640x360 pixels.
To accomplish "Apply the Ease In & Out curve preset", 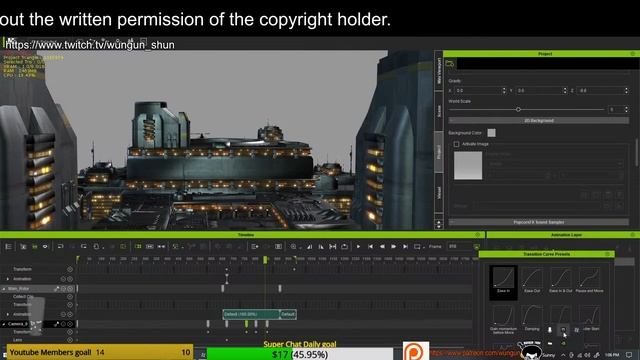I will pos(560,280).
